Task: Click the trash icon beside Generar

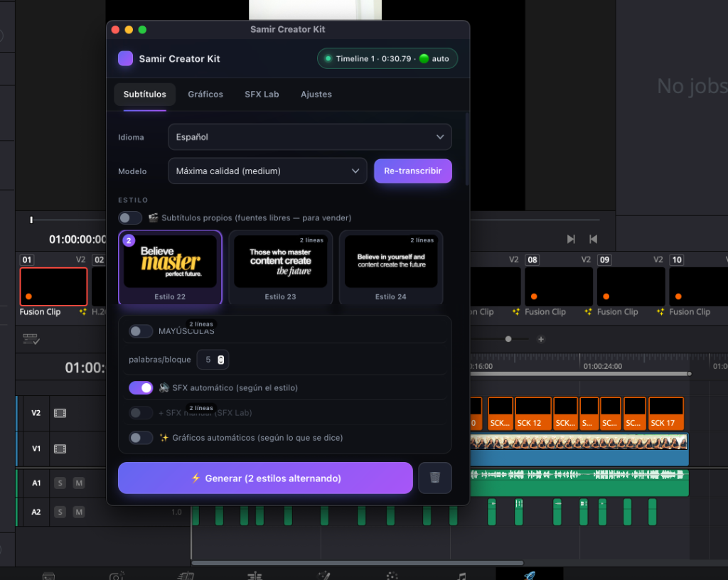Action: click(434, 478)
